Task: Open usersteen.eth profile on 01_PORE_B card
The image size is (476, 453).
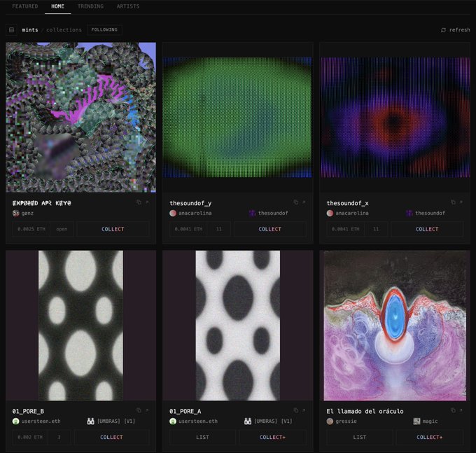Action: point(41,421)
